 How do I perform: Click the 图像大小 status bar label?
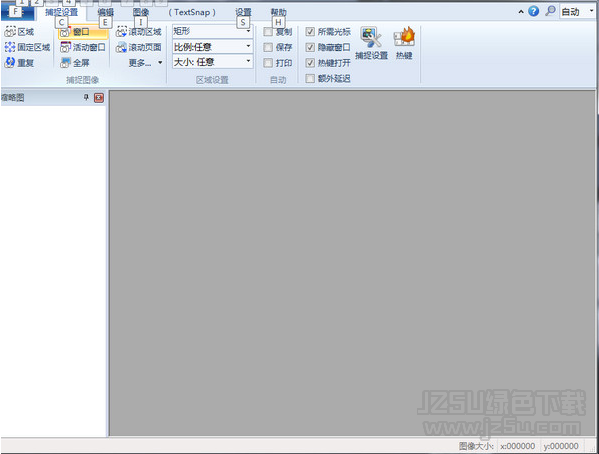476,446
